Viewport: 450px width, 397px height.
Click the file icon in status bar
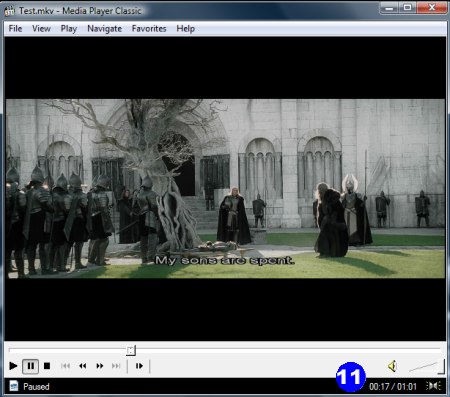point(14,386)
